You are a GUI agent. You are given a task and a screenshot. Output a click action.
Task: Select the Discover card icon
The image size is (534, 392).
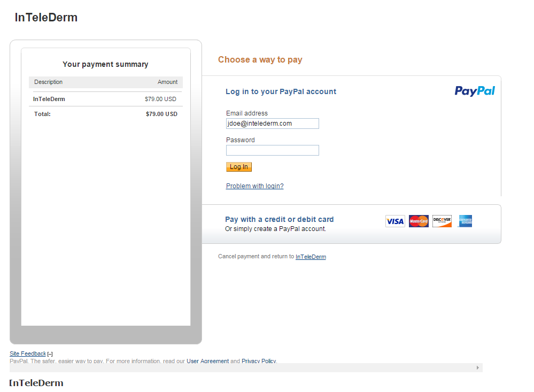[x=442, y=221]
